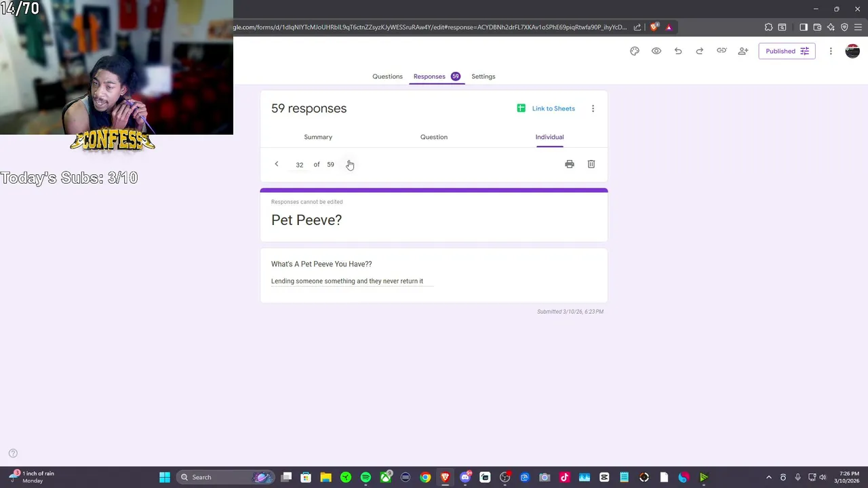Screen dimensions: 868x488
Task: Select the Responses tab
Action: tap(436, 77)
